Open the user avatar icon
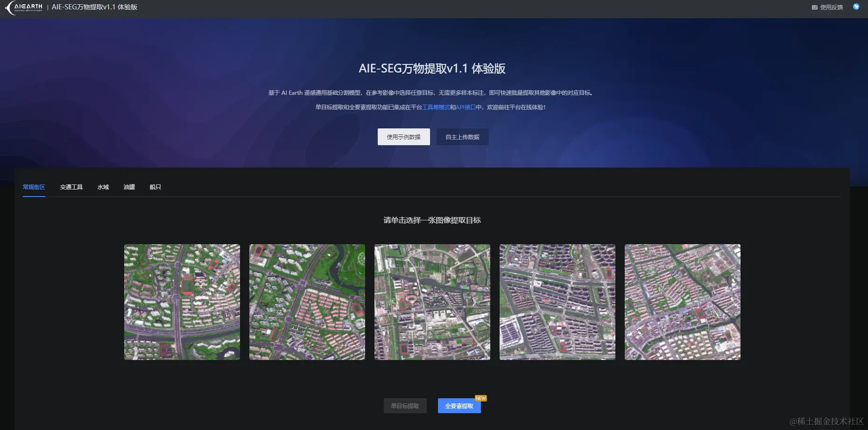The image size is (868, 430). coord(856,7)
